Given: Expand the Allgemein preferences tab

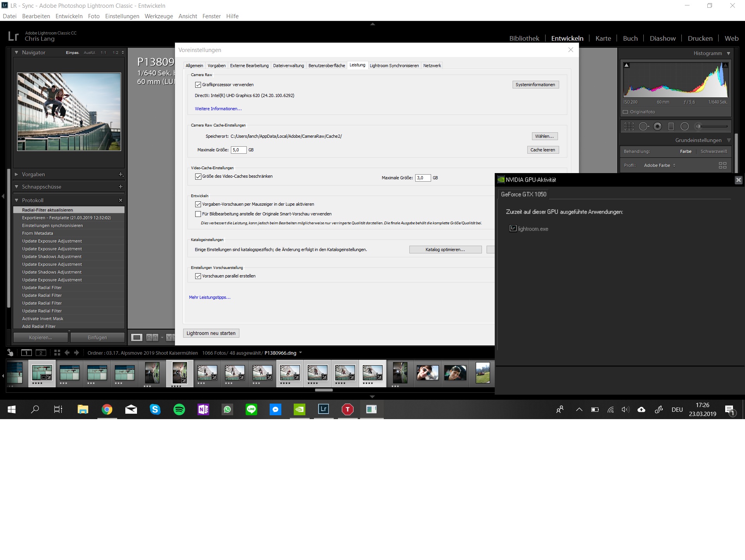Looking at the screenshot, I should pyautogui.click(x=194, y=65).
